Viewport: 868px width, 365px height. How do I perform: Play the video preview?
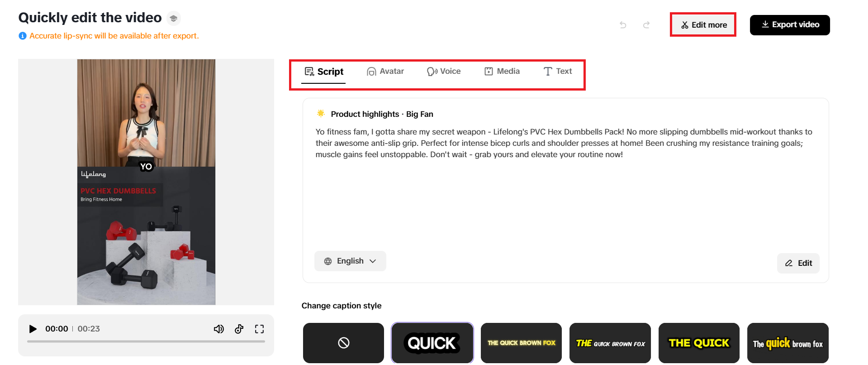33,329
